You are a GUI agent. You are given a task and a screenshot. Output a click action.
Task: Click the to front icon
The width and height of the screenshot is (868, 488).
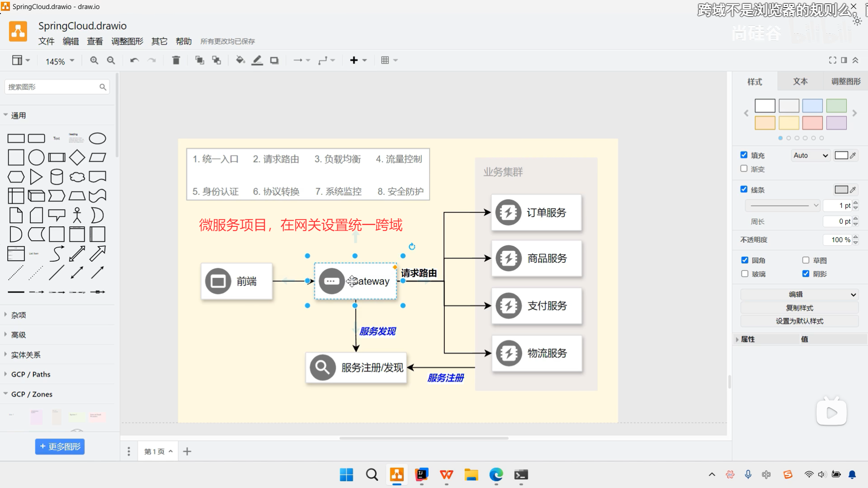coord(199,60)
